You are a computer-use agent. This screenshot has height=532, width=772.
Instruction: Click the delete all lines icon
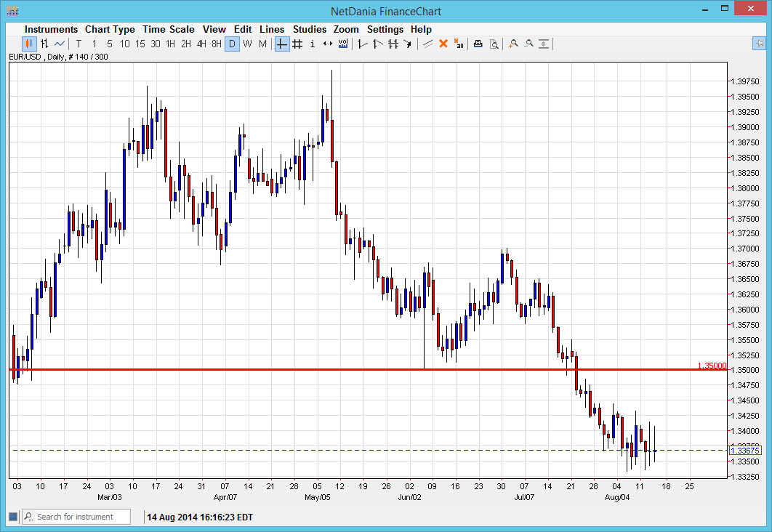pos(459,44)
